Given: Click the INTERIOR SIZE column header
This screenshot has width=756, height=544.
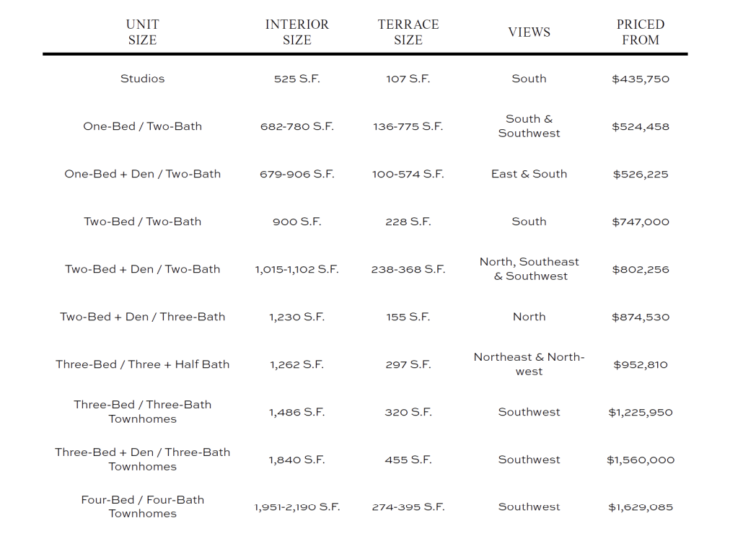Looking at the screenshot, I should [x=296, y=32].
